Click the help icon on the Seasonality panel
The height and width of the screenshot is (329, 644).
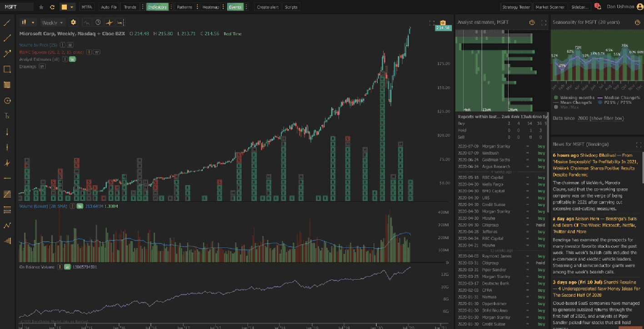pos(637,21)
